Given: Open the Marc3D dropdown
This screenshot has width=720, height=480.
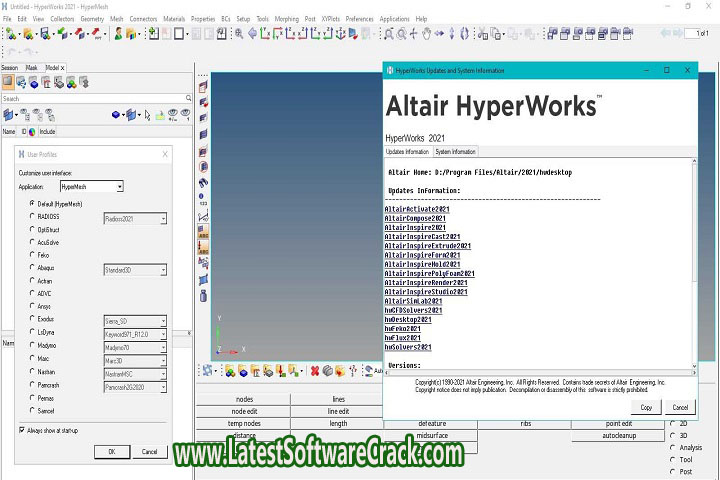Looking at the screenshot, I should (135, 361).
